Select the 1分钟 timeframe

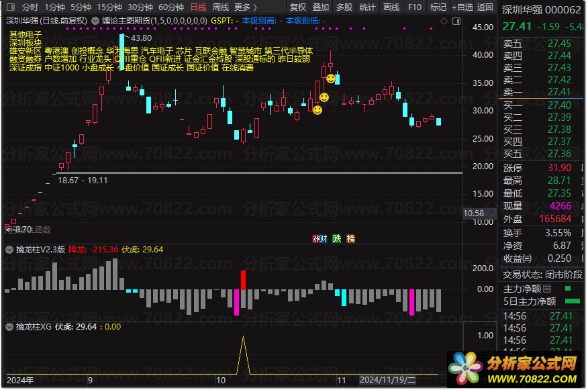tap(55, 7)
